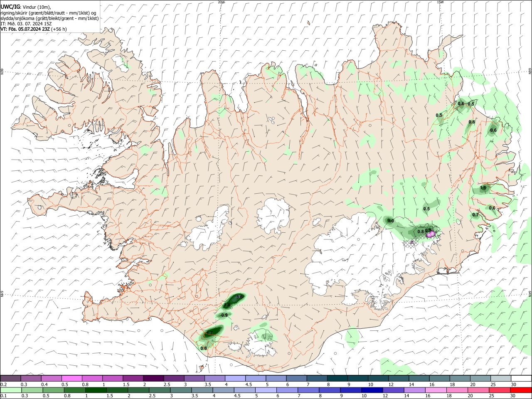Click the bottom legend swatch between 14 and 16

coord(415,390)
